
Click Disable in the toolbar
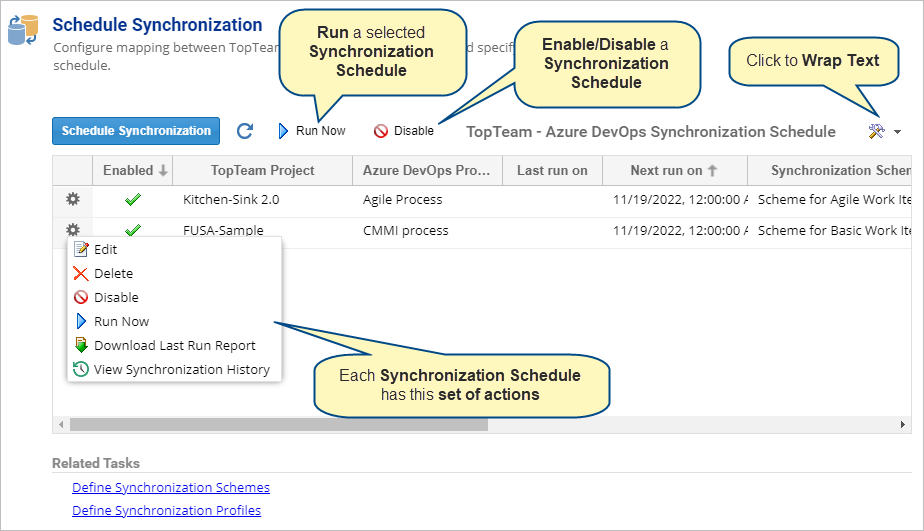click(404, 131)
